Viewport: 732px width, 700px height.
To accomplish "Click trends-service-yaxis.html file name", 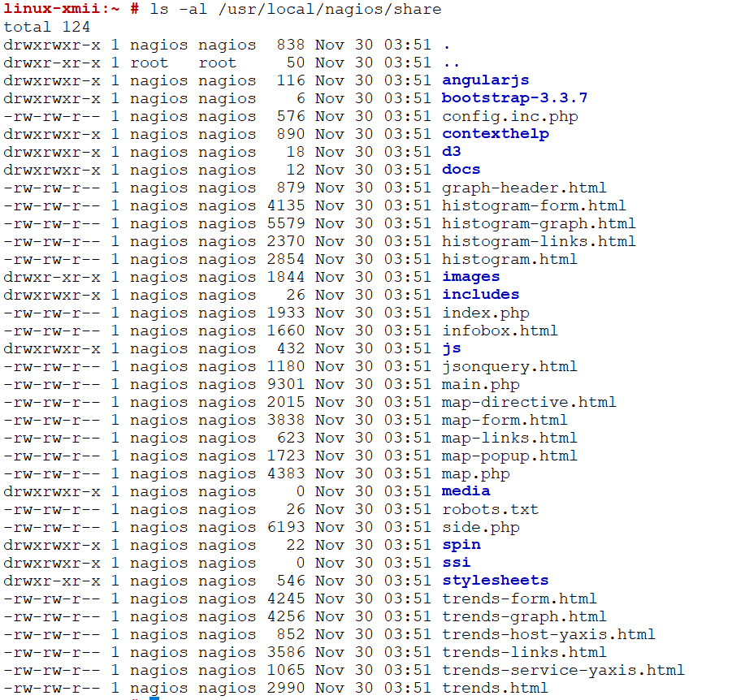I will click(563, 671).
